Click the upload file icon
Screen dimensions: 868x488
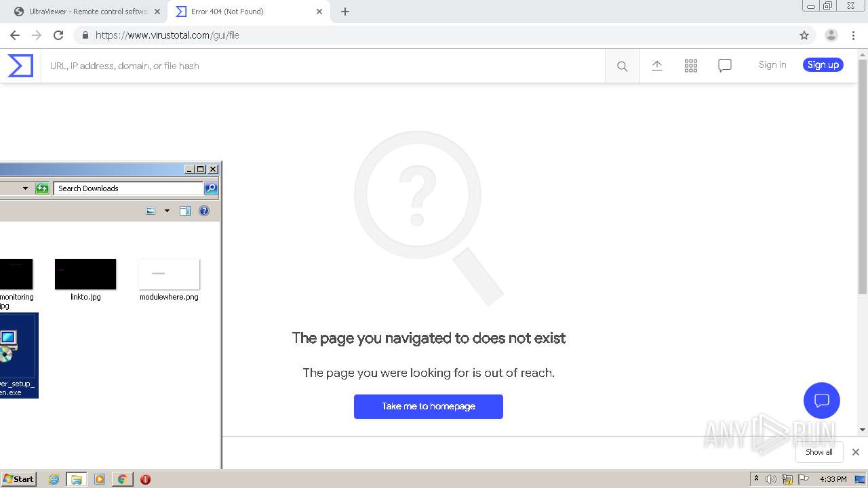click(x=656, y=65)
